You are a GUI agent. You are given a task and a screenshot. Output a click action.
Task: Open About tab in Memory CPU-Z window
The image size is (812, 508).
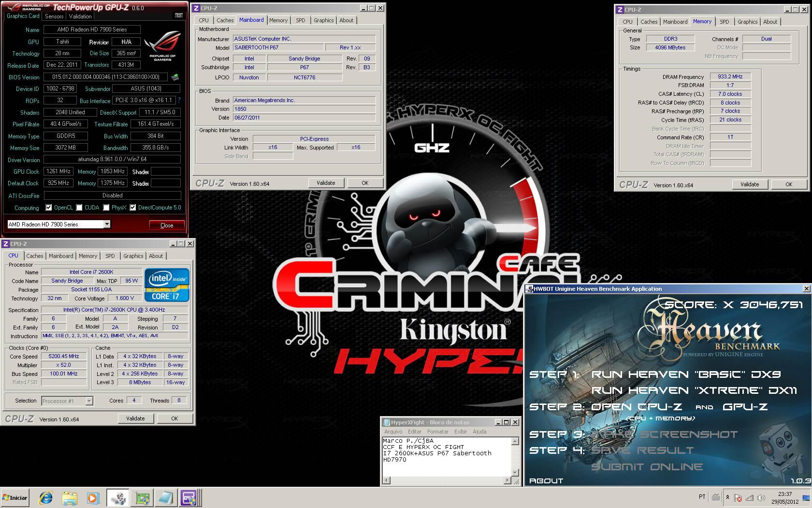coord(770,22)
